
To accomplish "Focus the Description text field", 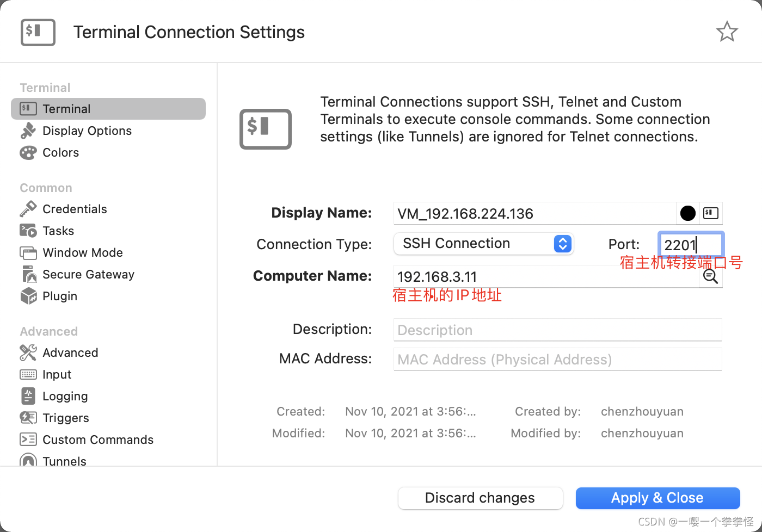I will 557,330.
